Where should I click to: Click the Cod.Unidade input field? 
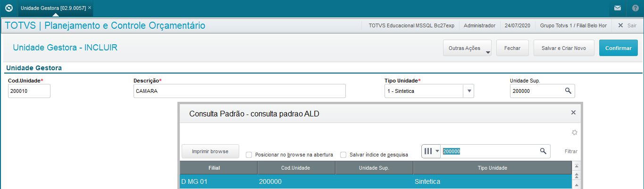(29, 91)
